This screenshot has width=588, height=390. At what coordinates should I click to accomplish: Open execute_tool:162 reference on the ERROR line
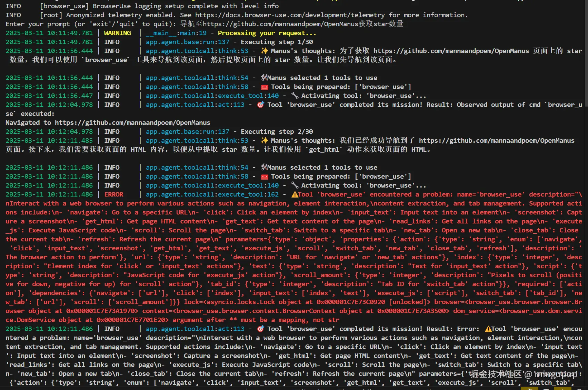212,194
